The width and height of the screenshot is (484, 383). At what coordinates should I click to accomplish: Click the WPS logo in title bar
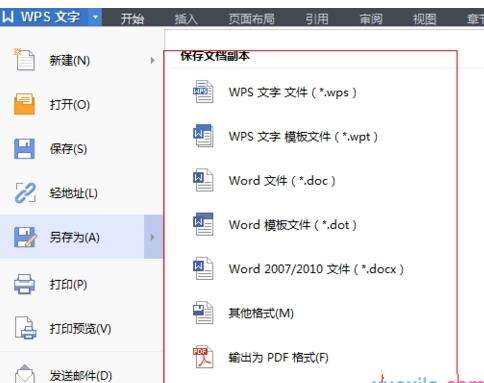[8, 17]
